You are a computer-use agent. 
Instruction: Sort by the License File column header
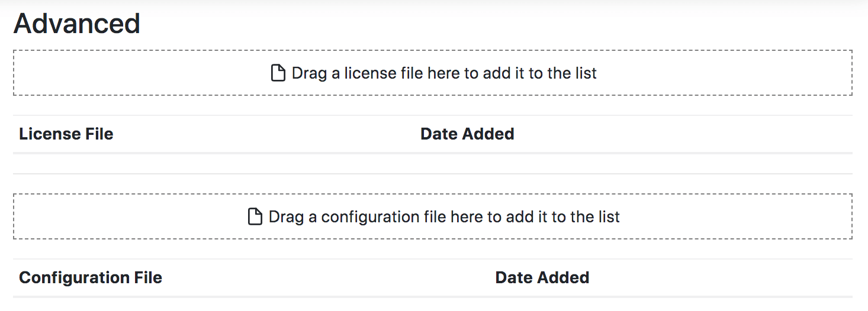coord(66,134)
